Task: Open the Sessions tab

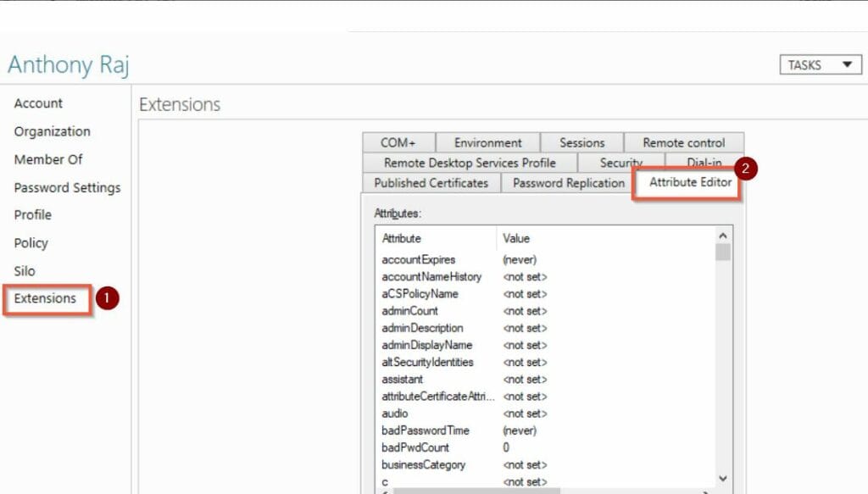Action: pyautogui.click(x=581, y=142)
